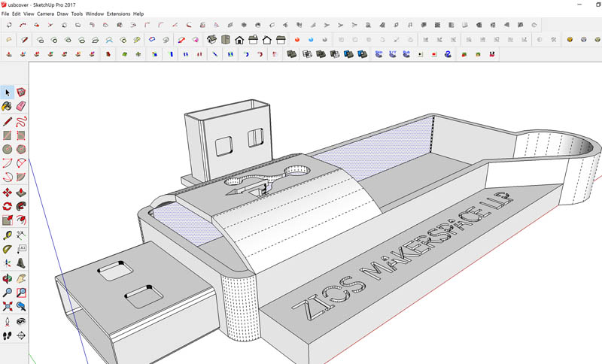Open the Extensions menu
Screen dimensions: 602x364
tap(118, 14)
